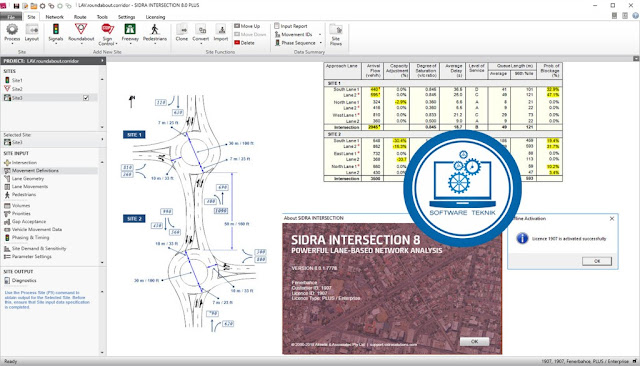Switch to the Route tab

click(80, 17)
